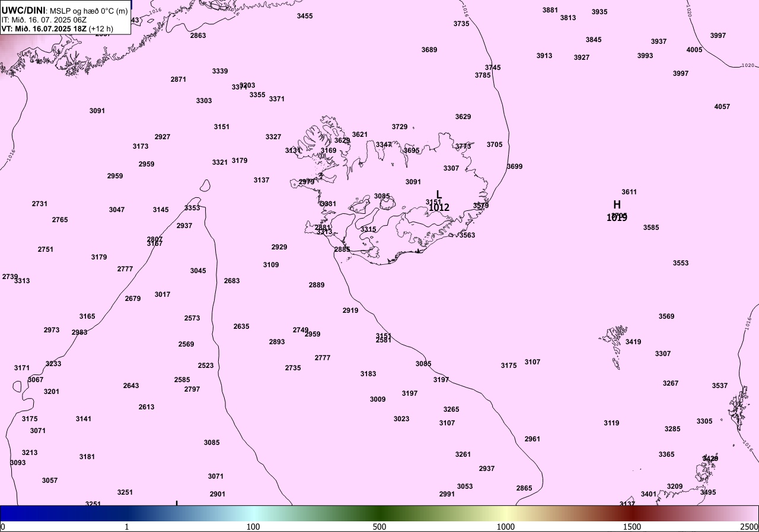Click the freezing level value 3119
The image size is (759, 532).
coord(611,423)
